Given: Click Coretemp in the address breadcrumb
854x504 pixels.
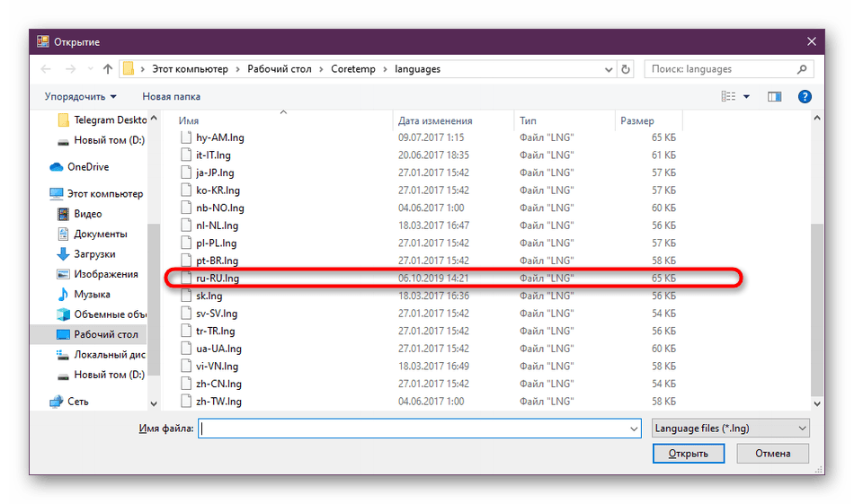Looking at the screenshot, I should point(353,69).
